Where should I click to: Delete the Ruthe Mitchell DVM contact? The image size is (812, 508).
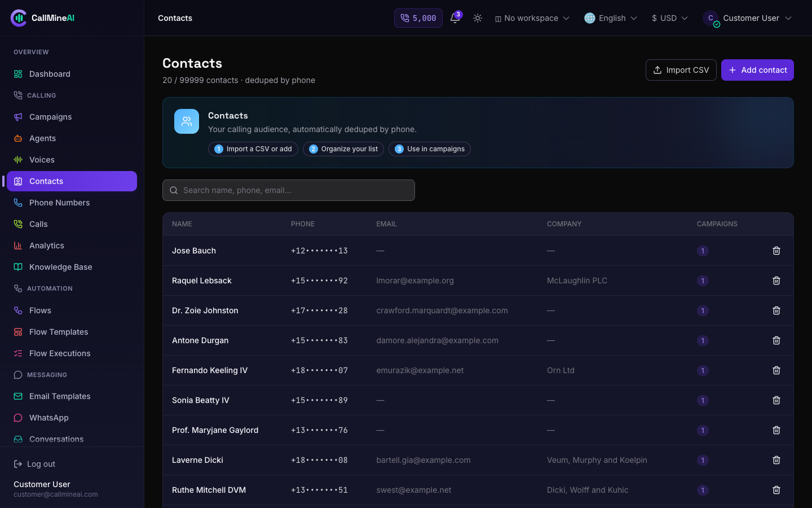(x=776, y=490)
